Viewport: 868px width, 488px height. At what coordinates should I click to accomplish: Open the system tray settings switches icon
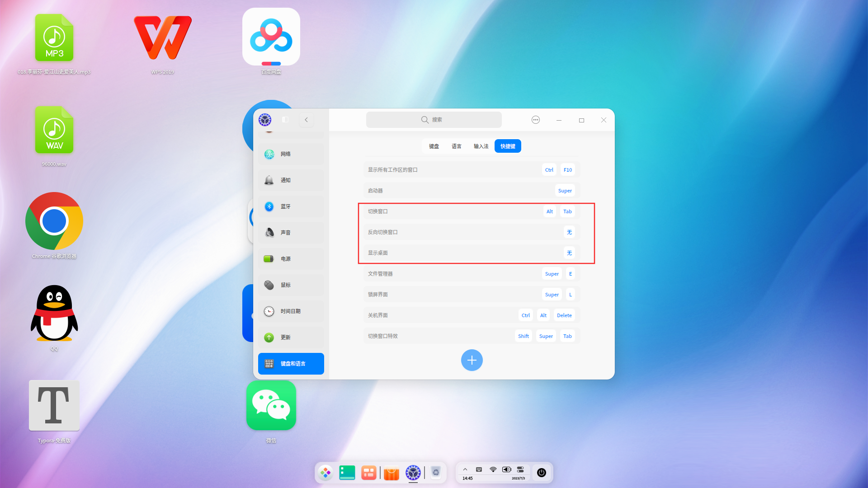(520, 469)
